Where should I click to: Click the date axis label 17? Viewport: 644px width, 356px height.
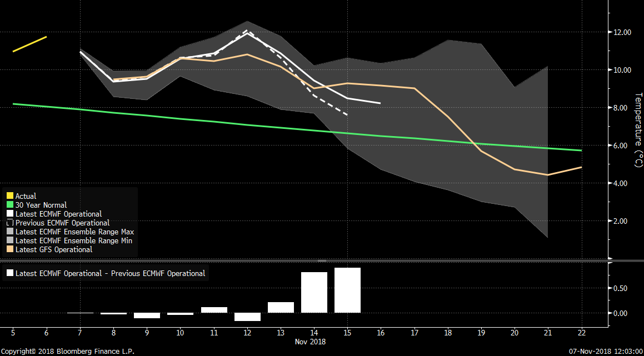(415, 333)
